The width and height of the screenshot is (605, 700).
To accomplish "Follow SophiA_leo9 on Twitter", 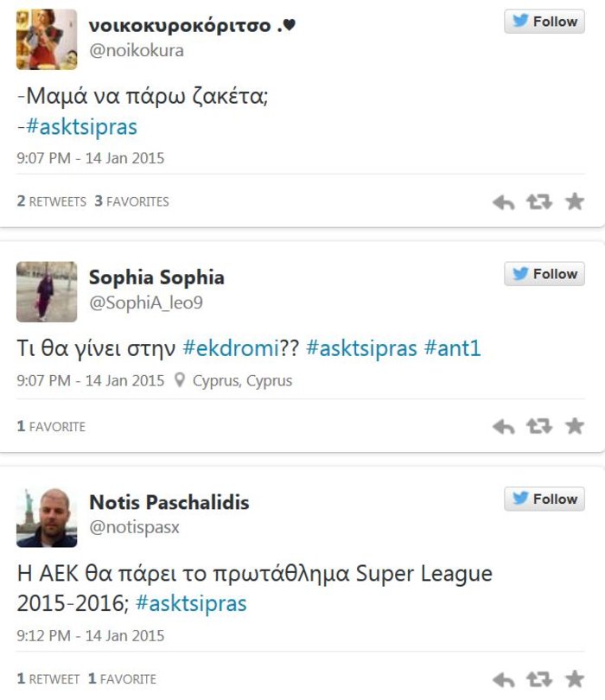I will click(x=544, y=273).
